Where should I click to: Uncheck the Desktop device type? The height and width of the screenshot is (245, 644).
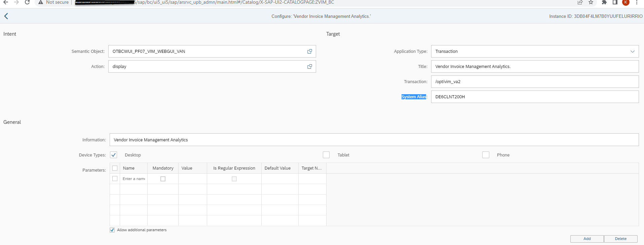[x=114, y=155]
